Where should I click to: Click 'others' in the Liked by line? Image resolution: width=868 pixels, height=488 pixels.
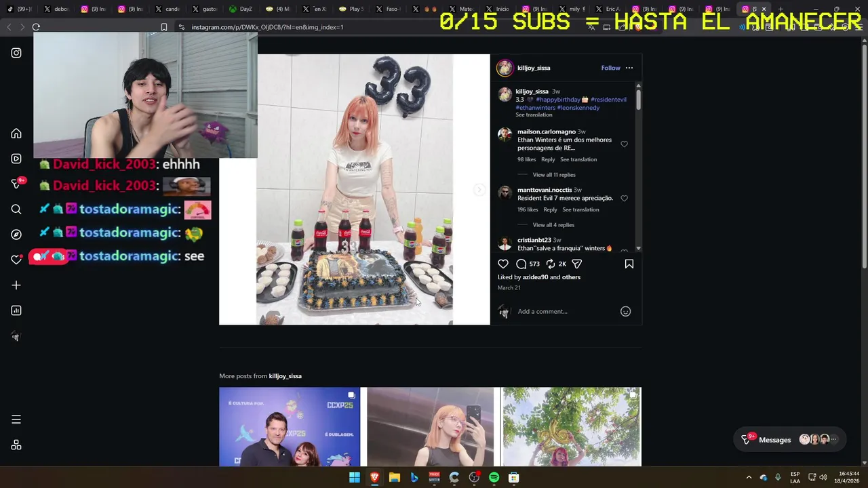click(x=571, y=277)
